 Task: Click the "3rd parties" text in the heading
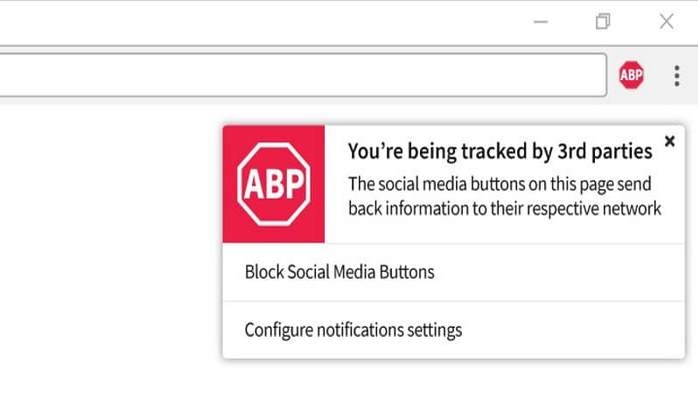tap(607, 151)
